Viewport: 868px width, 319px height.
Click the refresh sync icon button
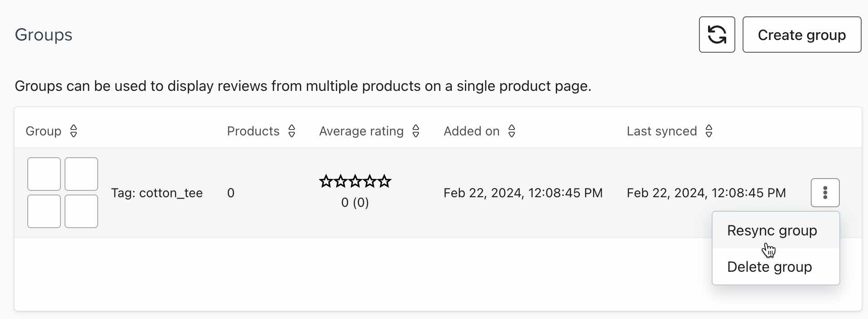(x=717, y=35)
